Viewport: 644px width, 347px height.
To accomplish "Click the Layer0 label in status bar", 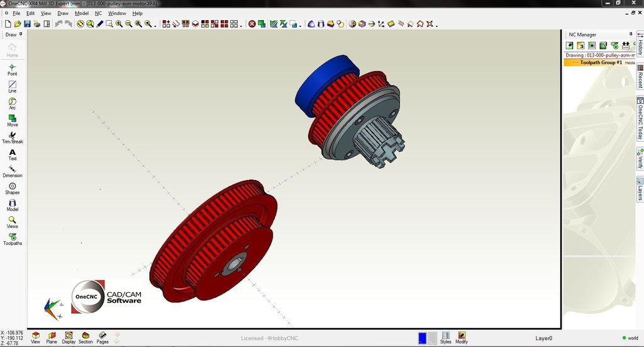I will point(543,338).
